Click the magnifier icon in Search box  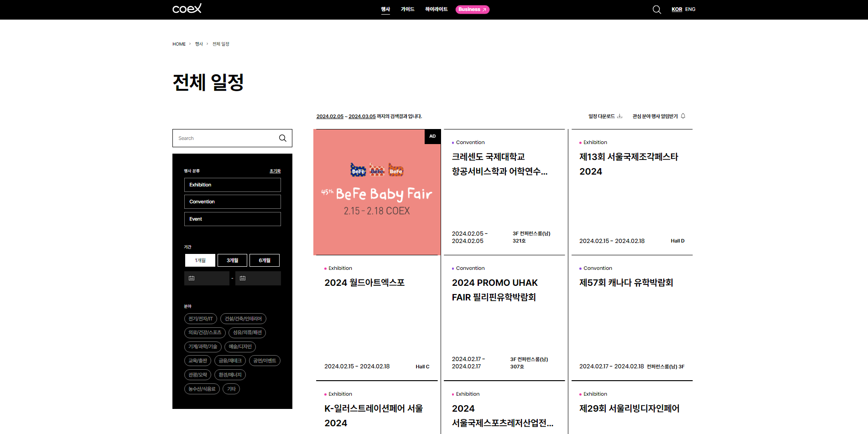coord(283,138)
